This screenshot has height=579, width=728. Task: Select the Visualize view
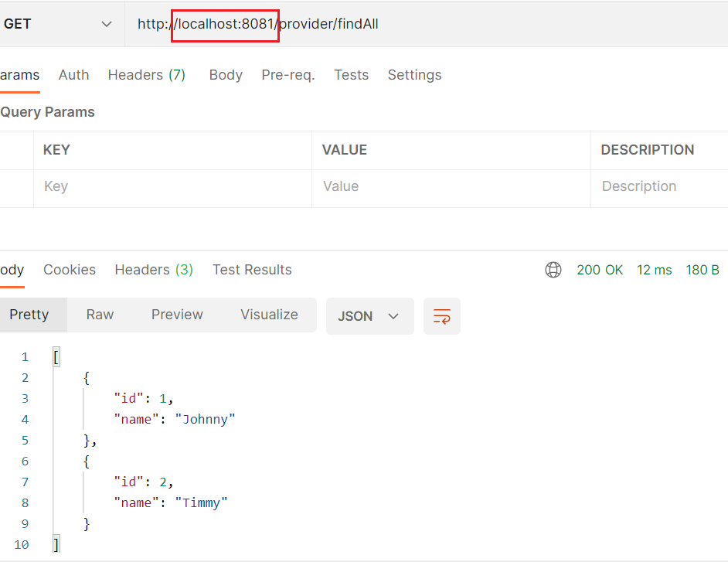point(269,315)
